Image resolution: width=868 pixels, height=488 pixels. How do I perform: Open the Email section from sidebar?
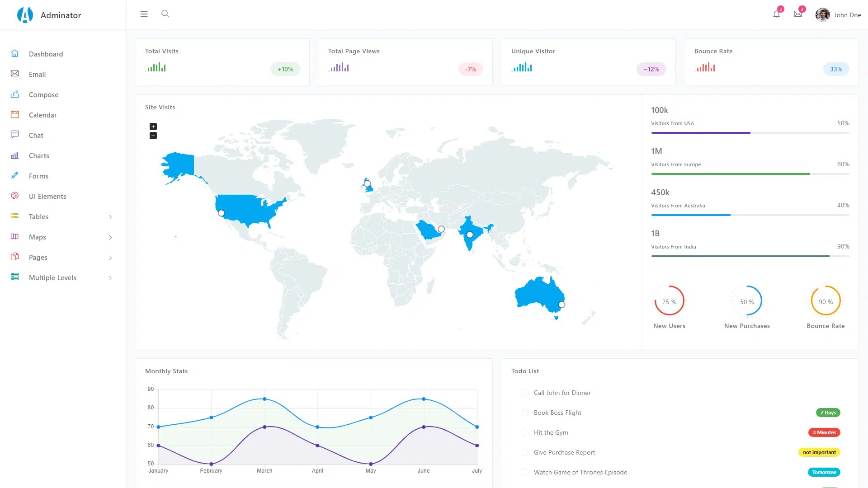38,74
